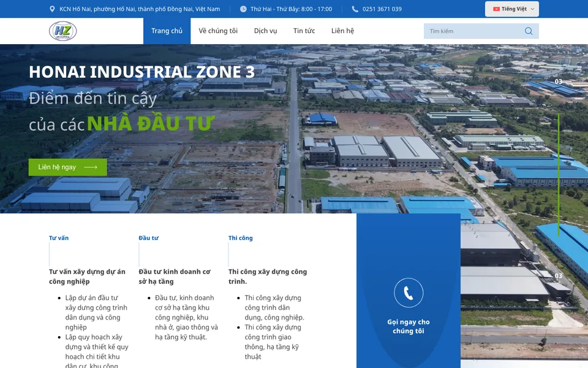Image resolution: width=588 pixels, height=368 pixels.
Task: Click the KCN Hố Nai address text
Action: [140, 9]
